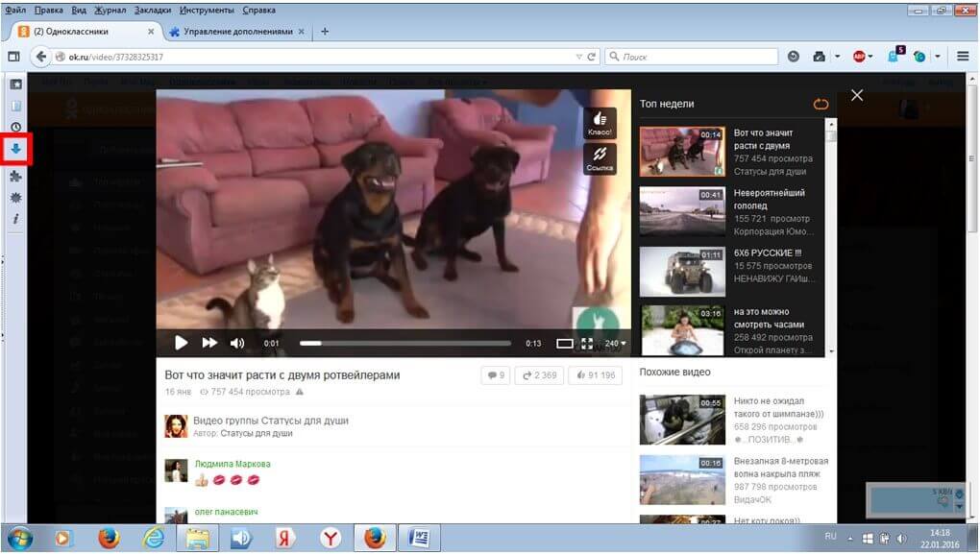Viewport: 980px width, 554px height.
Task: Toggle fullscreen mode in the video player
Action: [x=586, y=343]
